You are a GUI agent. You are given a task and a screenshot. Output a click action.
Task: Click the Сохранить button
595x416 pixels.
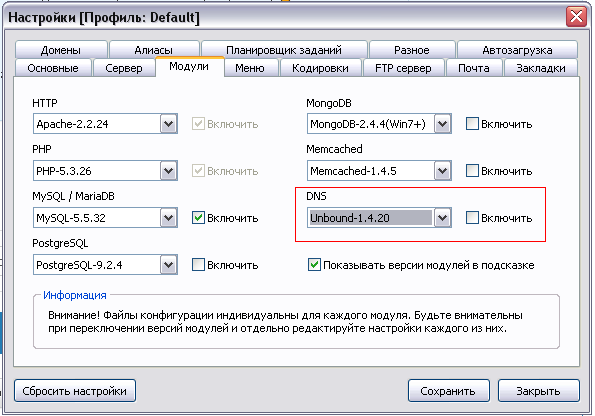448,391
